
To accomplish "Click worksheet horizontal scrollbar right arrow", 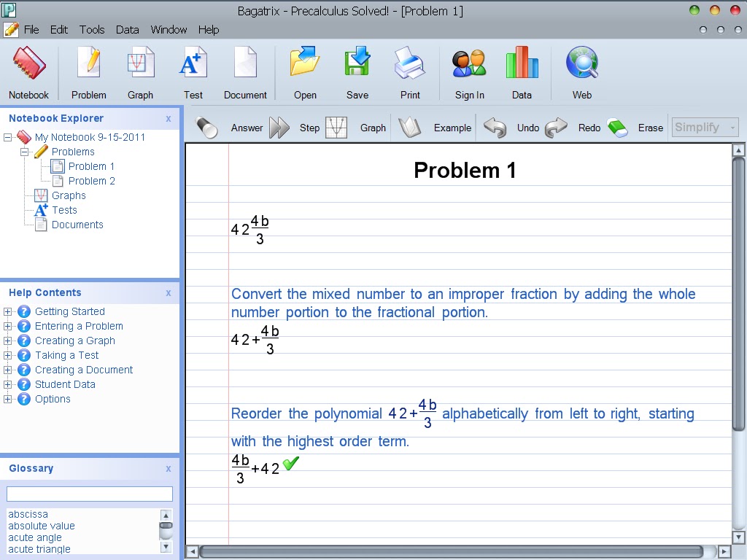I will 724,552.
